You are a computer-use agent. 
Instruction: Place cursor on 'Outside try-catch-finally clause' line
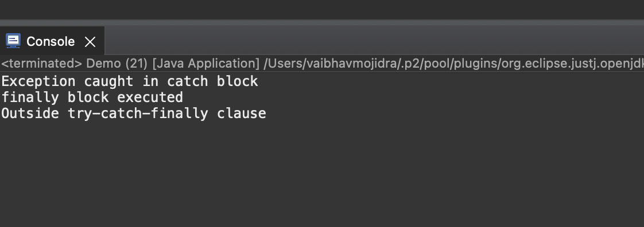click(134, 113)
